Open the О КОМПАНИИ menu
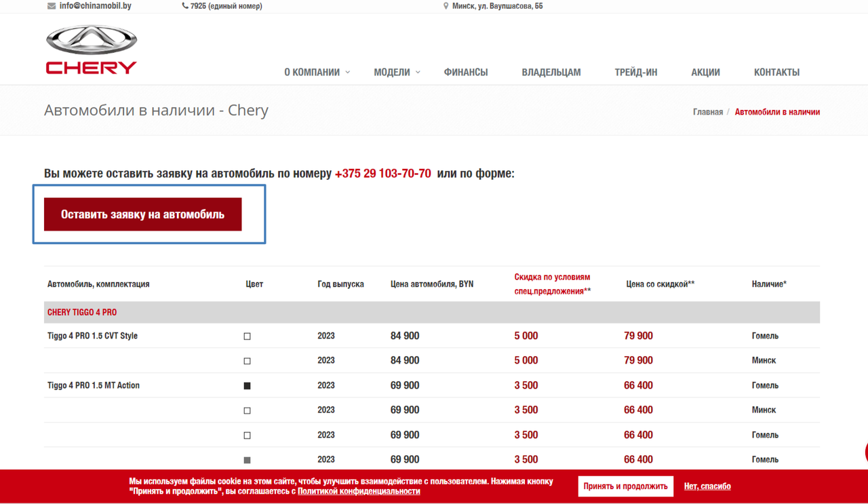The height and width of the screenshot is (504, 868). click(312, 72)
